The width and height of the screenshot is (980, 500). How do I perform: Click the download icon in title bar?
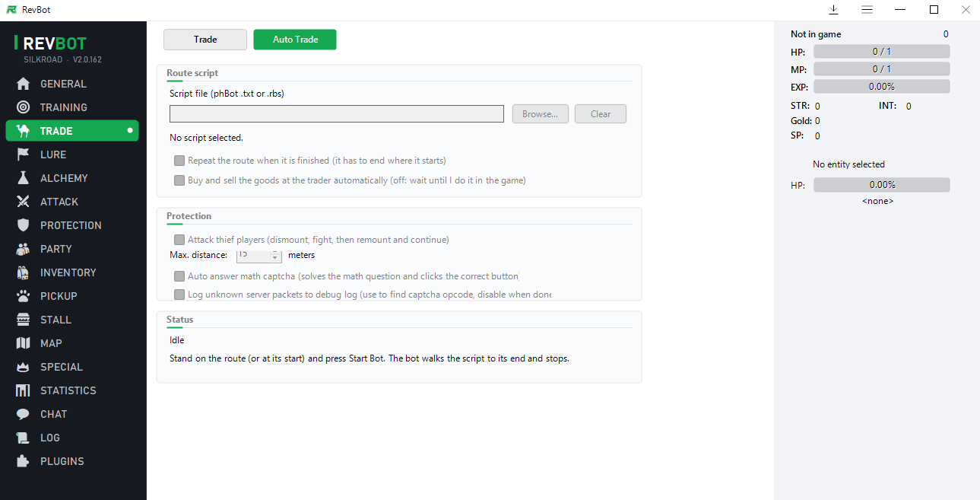pos(833,10)
